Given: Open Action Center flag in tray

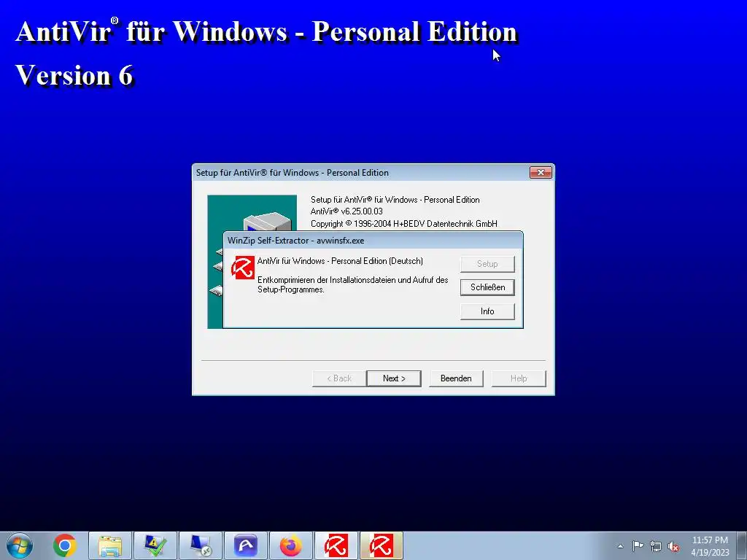Looking at the screenshot, I should (x=638, y=546).
